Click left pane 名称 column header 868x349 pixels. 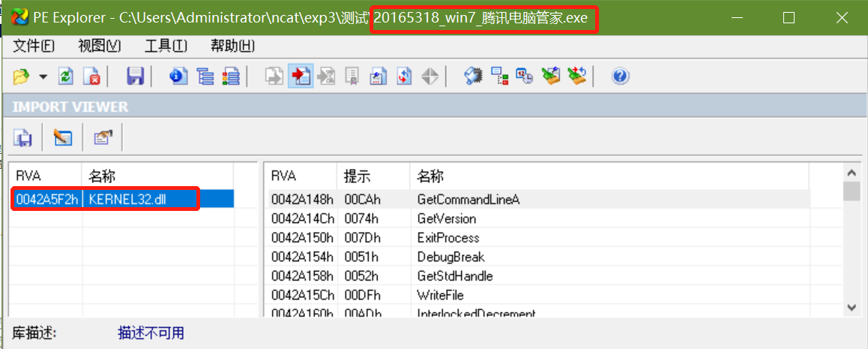[x=158, y=176]
